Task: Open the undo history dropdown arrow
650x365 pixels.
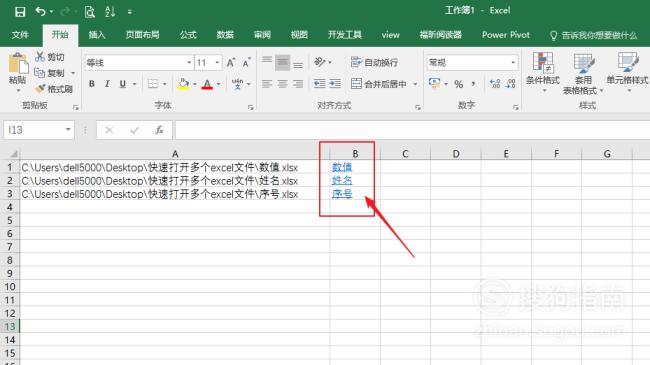Action: point(51,12)
